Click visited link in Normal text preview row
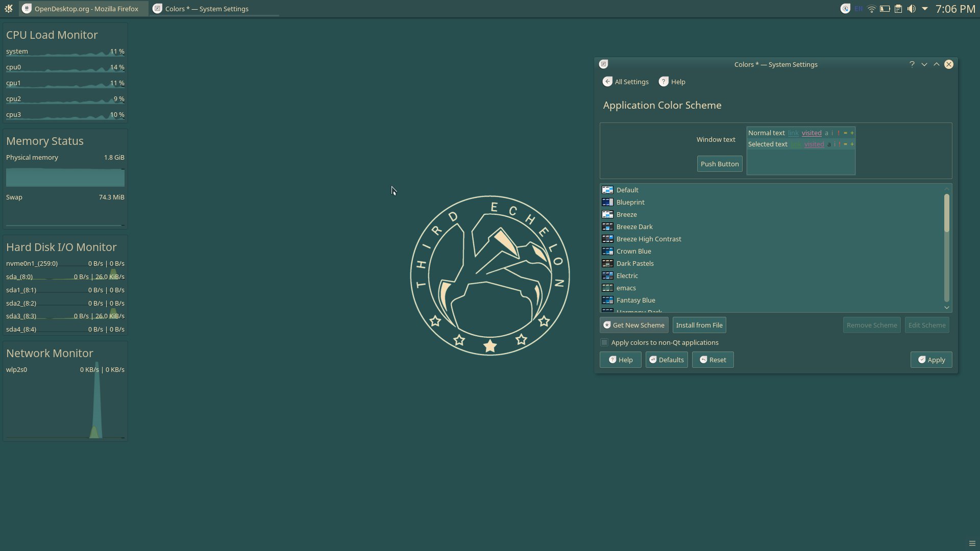Image resolution: width=980 pixels, height=551 pixels. 812,133
